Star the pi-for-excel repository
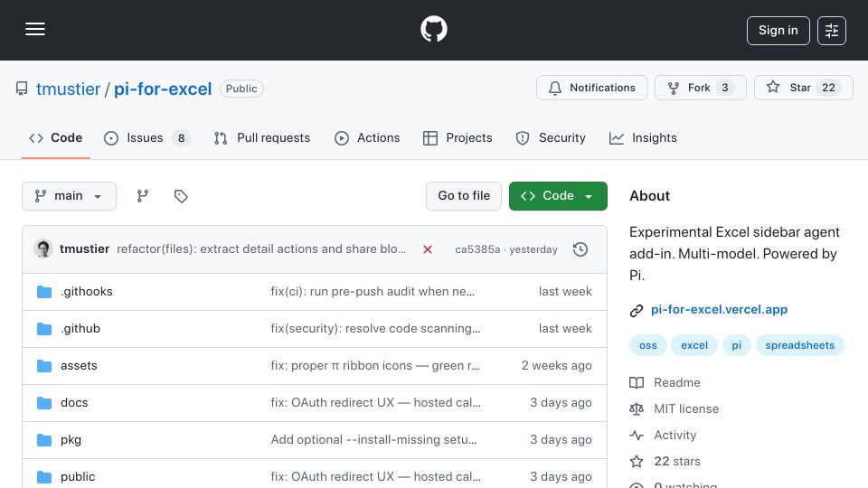Image resolution: width=868 pixels, height=488 pixels. [x=803, y=88]
